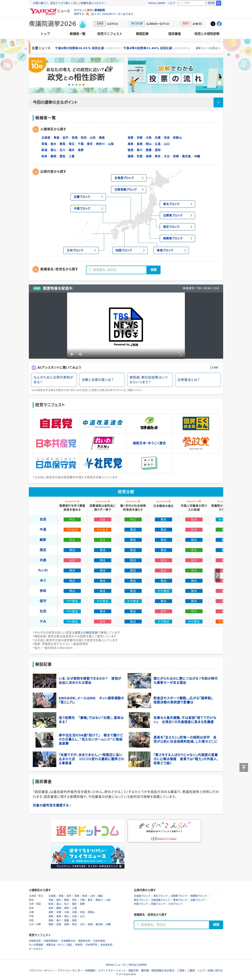Image resolution: width=252 pixels, height=980 pixels.
Task: Open the 中道改革連合 manifesto logo
Action: pos(103,423)
